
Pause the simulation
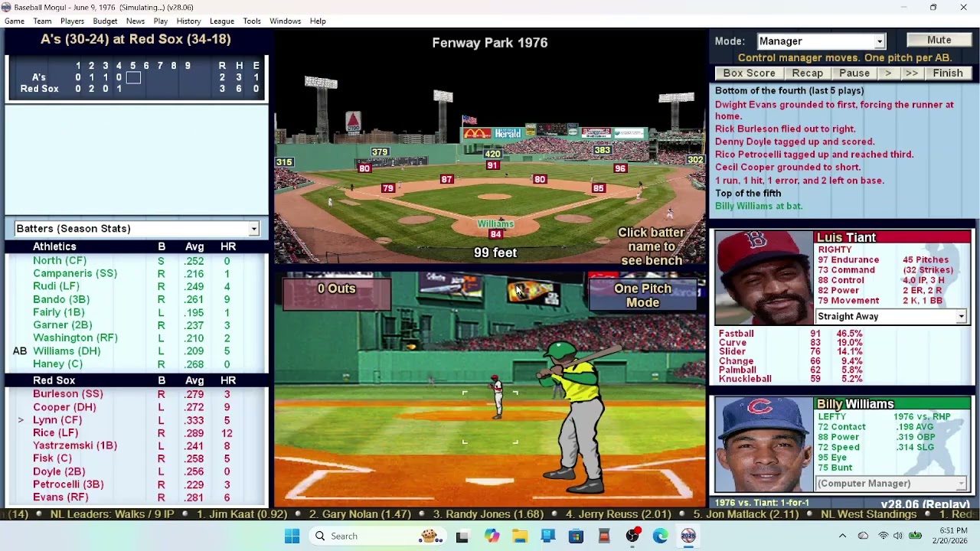click(854, 73)
